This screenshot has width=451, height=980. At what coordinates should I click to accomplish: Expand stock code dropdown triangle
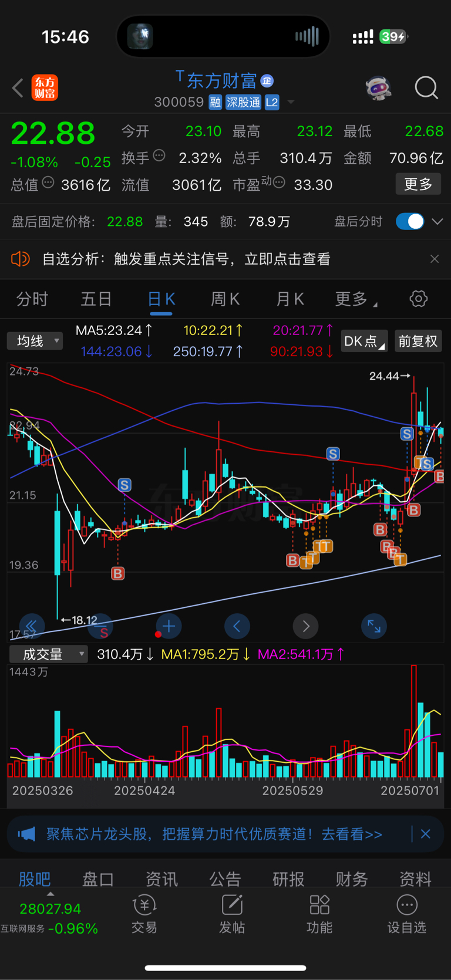[x=291, y=103]
